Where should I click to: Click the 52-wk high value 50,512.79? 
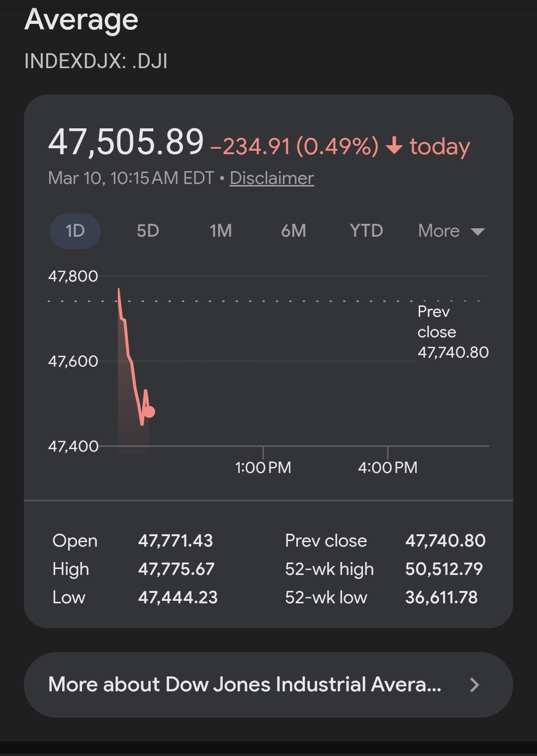444,569
